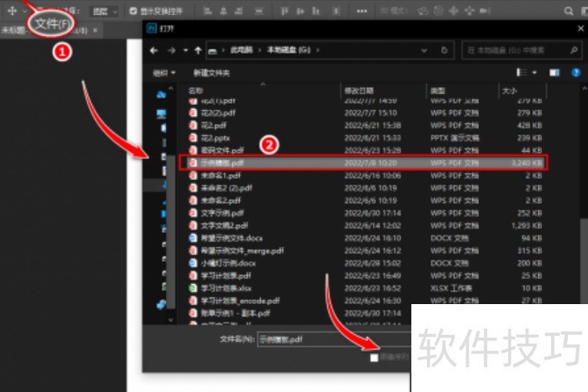Click the up one level arrow
This screenshot has height=392, width=588.
(198, 50)
